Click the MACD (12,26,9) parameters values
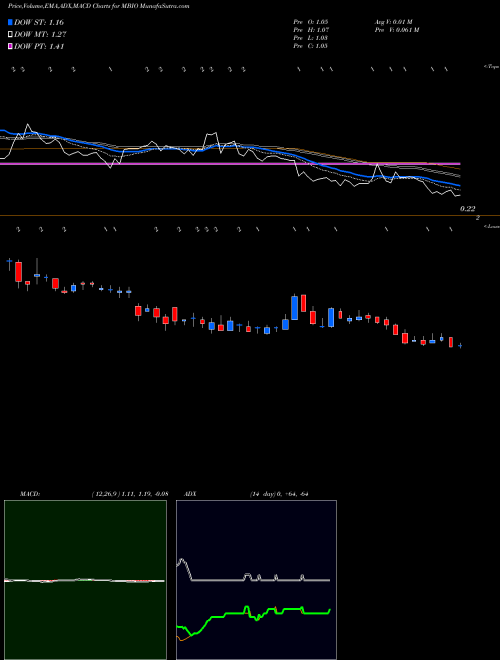The image size is (500, 660). click(x=130, y=494)
